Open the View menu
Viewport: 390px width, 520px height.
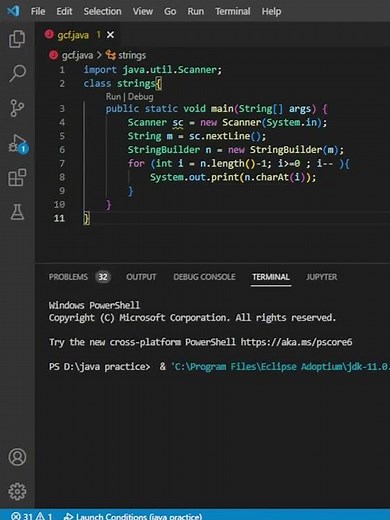click(143, 11)
